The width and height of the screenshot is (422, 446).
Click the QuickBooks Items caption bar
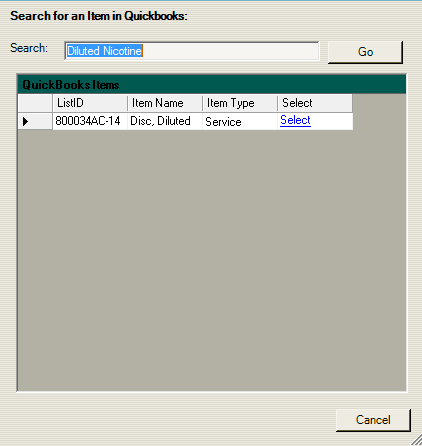pyautogui.click(x=212, y=84)
